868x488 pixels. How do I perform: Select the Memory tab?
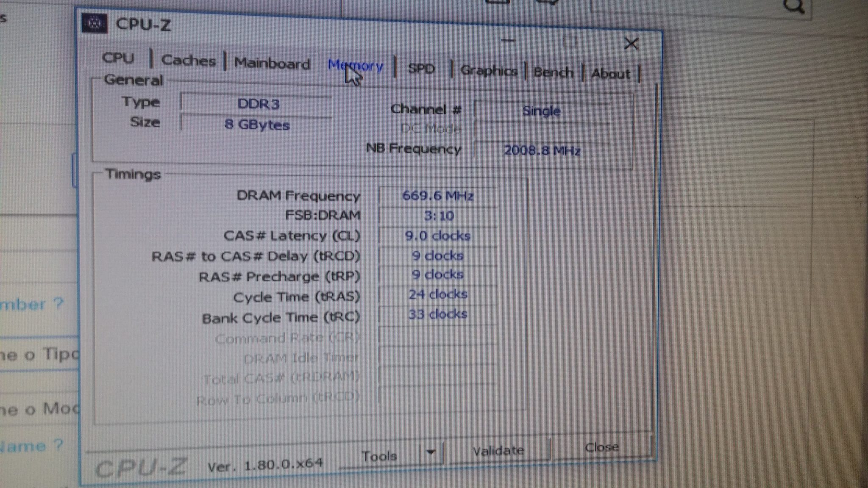[x=356, y=66]
